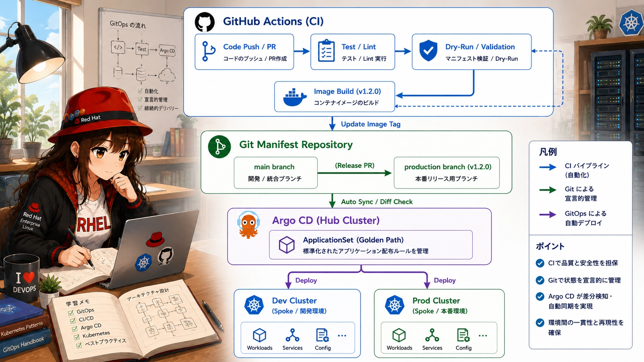Select the production branch (v1.2.0) box
The height and width of the screenshot is (362, 644).
447,173
